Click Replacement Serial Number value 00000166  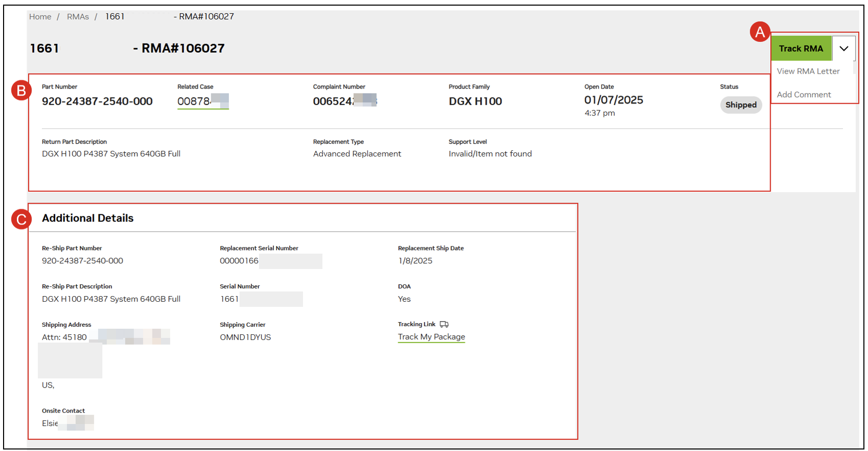coord(239,261)
